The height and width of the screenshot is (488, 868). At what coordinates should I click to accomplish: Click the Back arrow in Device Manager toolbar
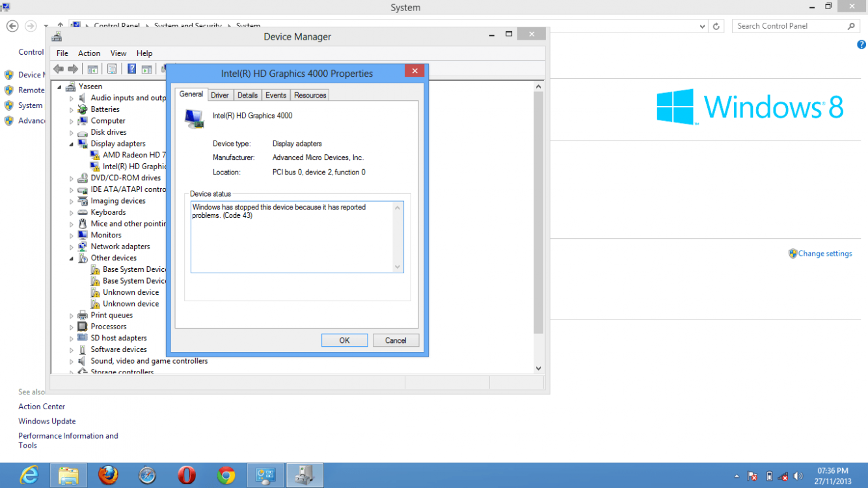pyautogui.click(x=59, y=69)
